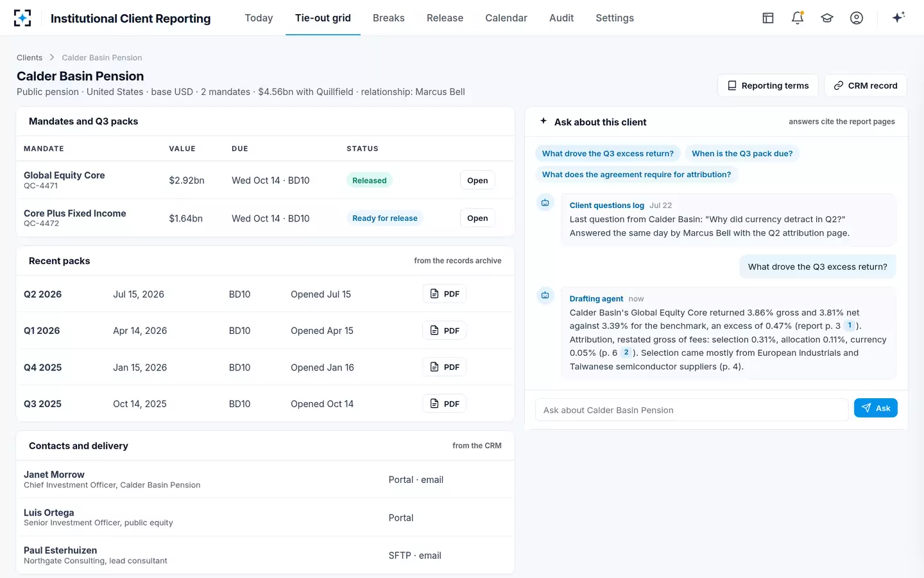The image size is (924, 578).
Task: Click the DUE column header
Action: pos(240,148)
